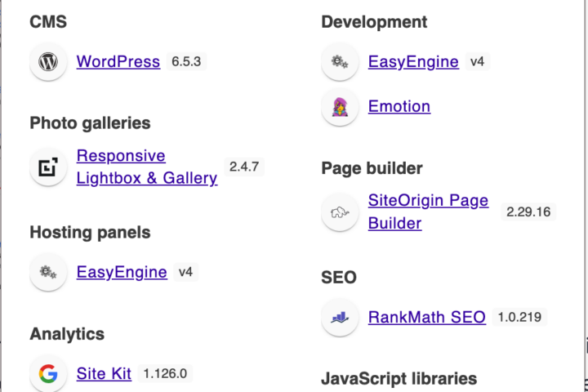
Task: Click the Emotion character icon
Action: (x=340, y=106)
